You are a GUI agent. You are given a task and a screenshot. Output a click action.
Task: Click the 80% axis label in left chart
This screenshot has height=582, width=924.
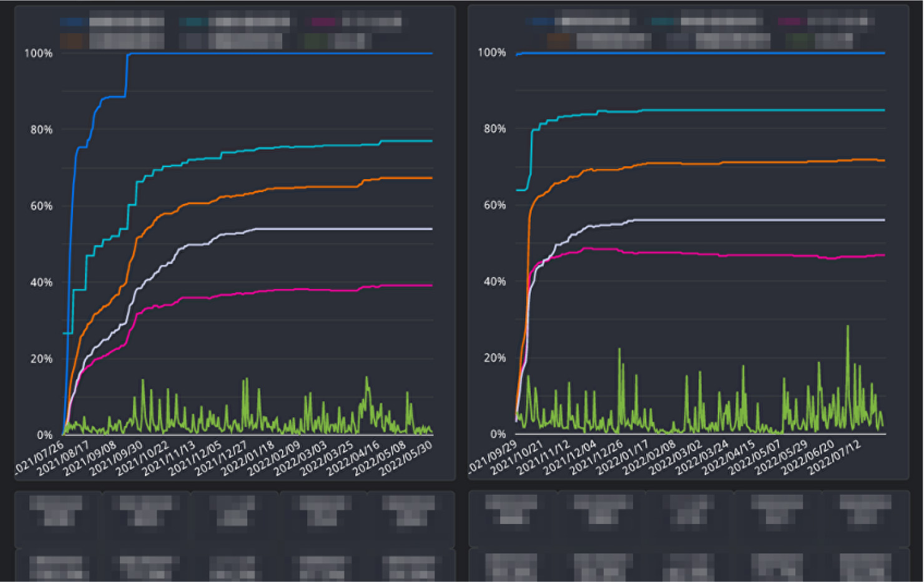click(x=41, y=130)
